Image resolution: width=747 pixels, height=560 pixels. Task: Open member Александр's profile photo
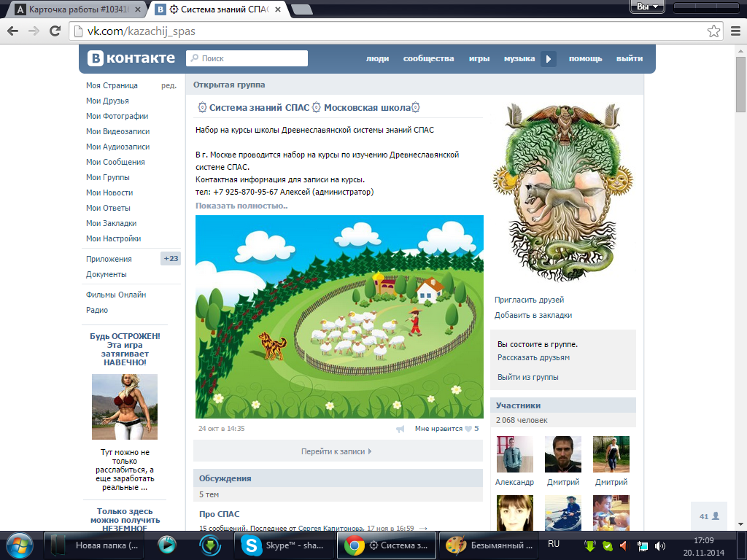pyautogui.click(x=514, y=454)
